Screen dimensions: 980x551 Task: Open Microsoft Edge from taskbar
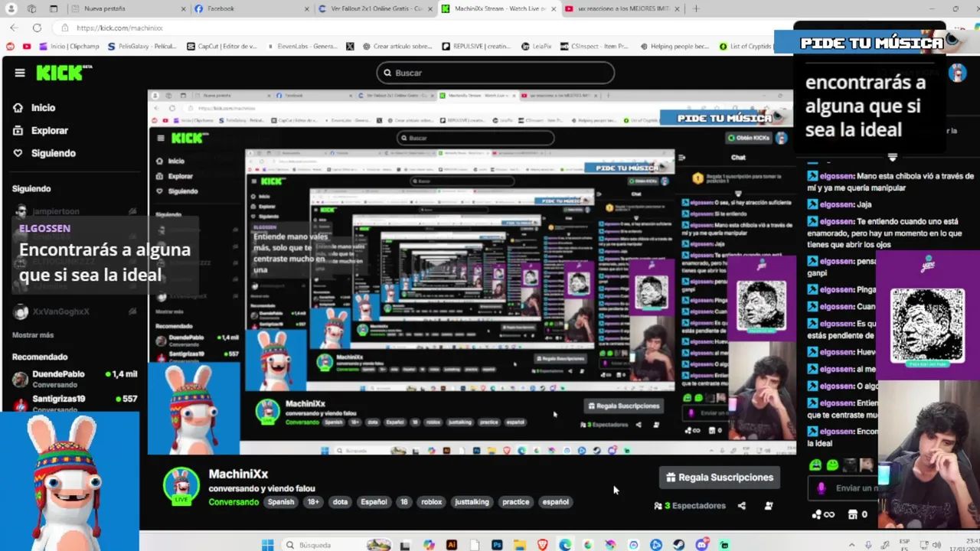coord(565,545)
